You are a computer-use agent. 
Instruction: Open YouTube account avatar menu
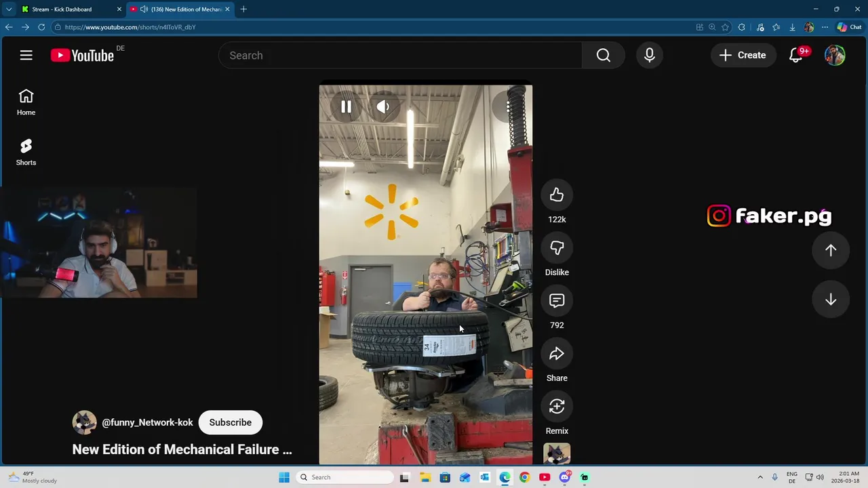[x=835, y=56]
